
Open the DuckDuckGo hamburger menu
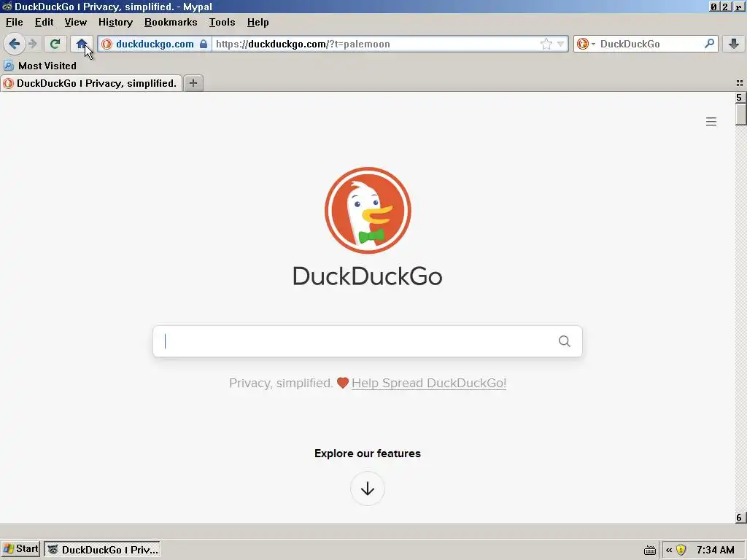pos(711,122)
